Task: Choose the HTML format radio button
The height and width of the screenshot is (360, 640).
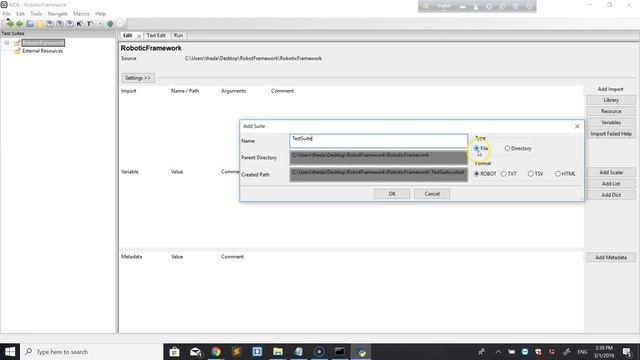Action: [x=558, y=174]
